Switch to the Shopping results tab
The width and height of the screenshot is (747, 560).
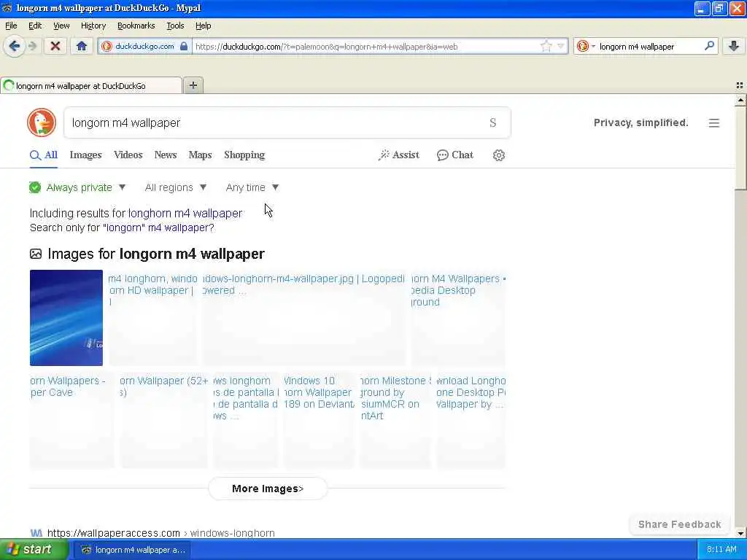coord(244,155)
